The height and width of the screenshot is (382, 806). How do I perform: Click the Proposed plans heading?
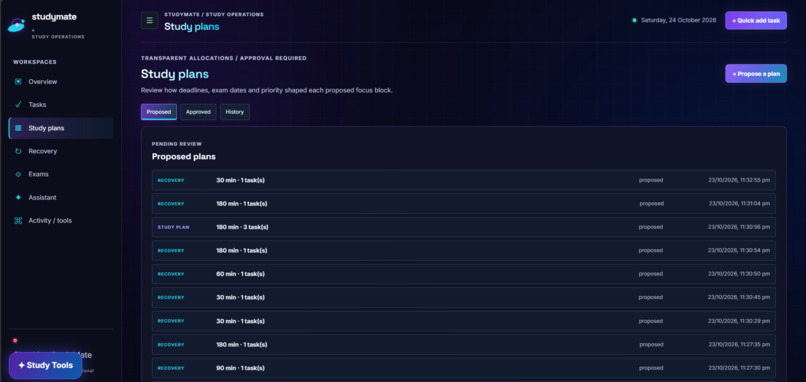pyautogui.click(x=184, y=157)
